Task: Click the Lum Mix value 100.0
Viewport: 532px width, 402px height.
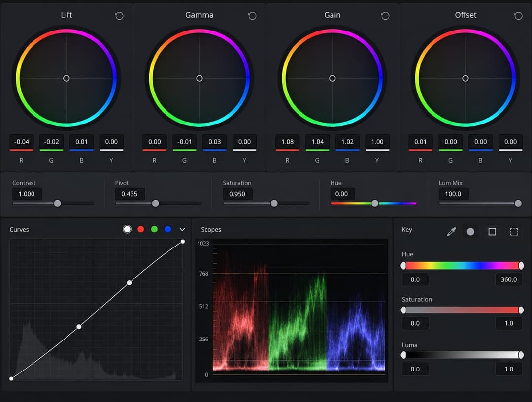Action: click(x=453, y=194)
